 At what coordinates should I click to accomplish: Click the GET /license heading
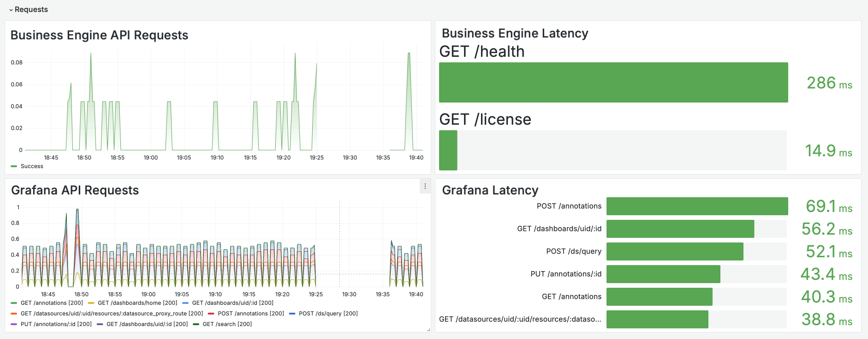[485, 119]
